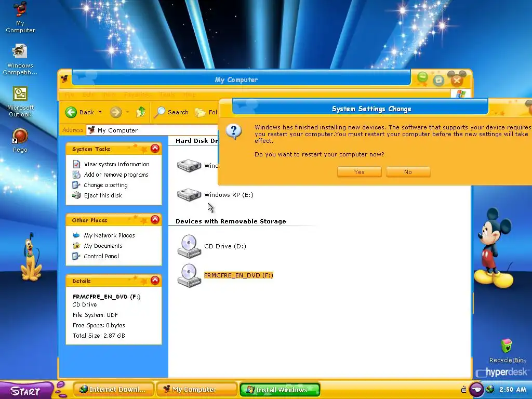This screenshot has height=399, width=532.
Task: Click the Mickey icon in Address bar
Action: click(x=91, y=130)
